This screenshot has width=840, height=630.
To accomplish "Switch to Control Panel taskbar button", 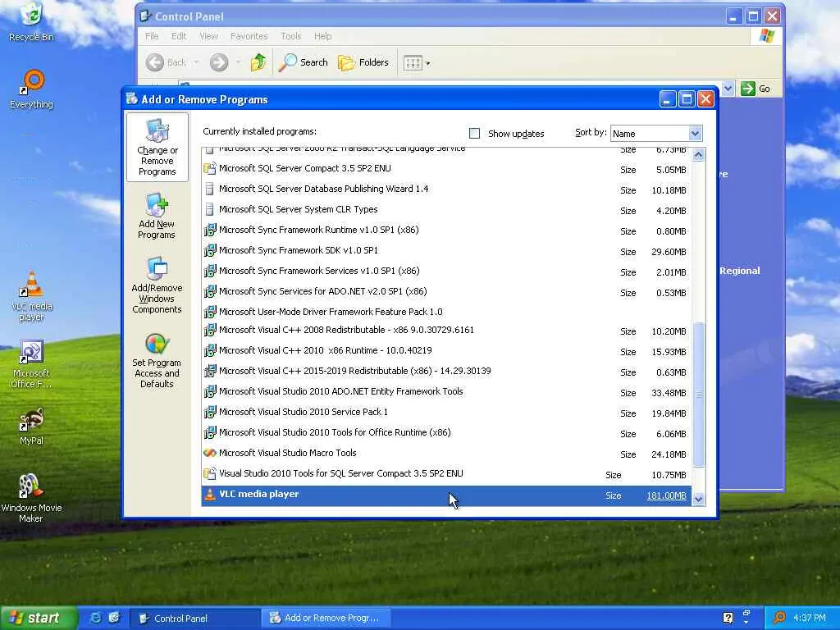I will tap(195, 619).
